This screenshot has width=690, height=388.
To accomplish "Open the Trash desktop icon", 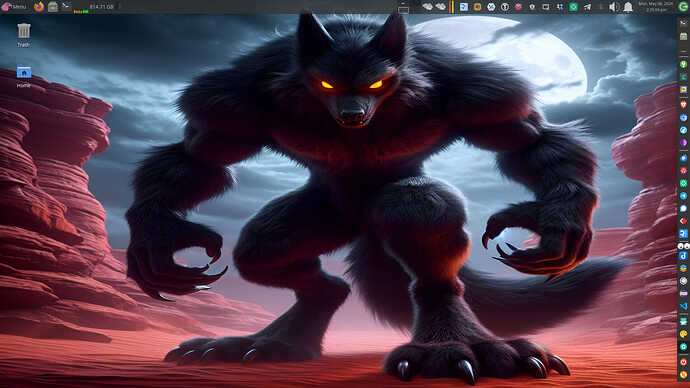I will pos(24,35).
